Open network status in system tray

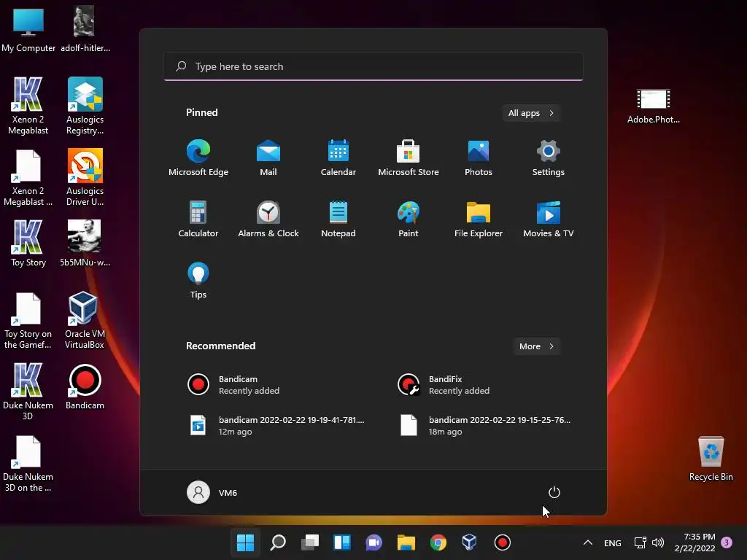(x=640, y=542)
